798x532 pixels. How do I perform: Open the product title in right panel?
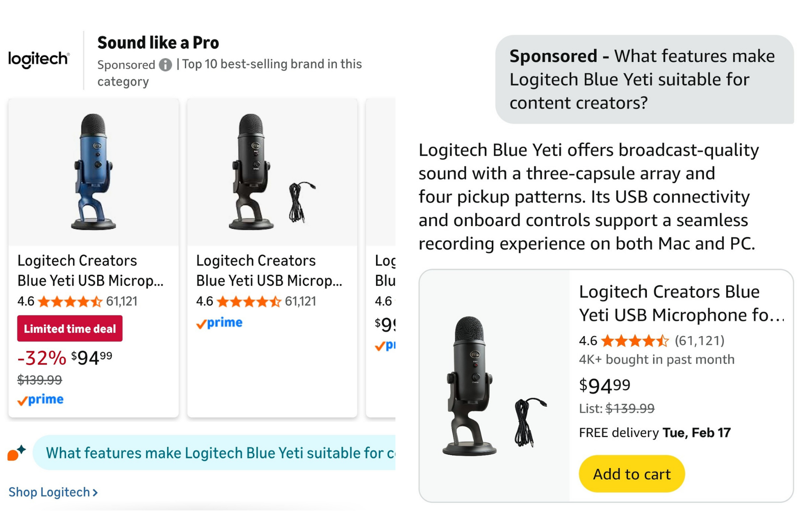tap(681, 303)
